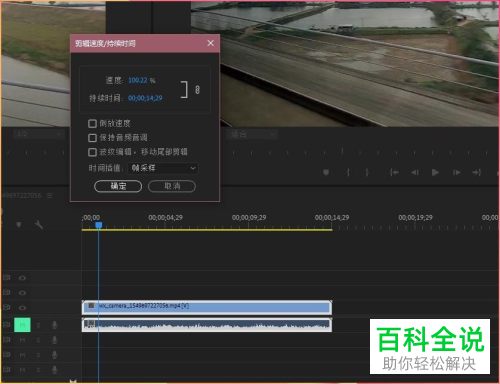Click the program monitor video preview
500x384 pixels.
(x=345, y=64)
